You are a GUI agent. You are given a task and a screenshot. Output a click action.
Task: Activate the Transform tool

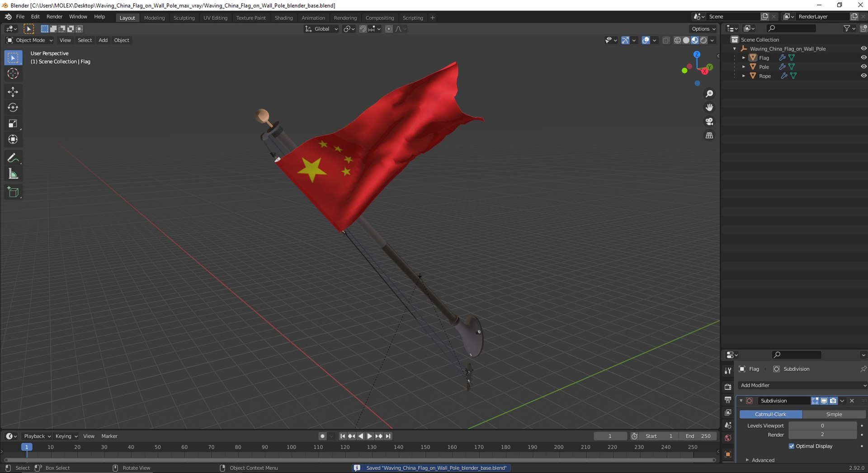[13, 139]
